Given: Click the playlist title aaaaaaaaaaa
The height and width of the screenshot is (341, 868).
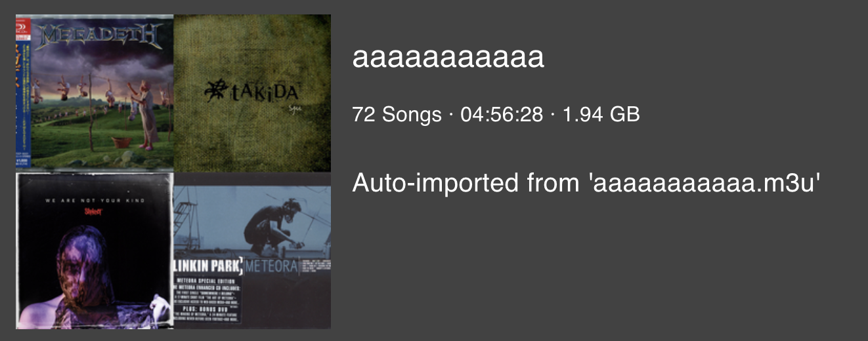Looking at the screenshot, I should click(448, 58).
